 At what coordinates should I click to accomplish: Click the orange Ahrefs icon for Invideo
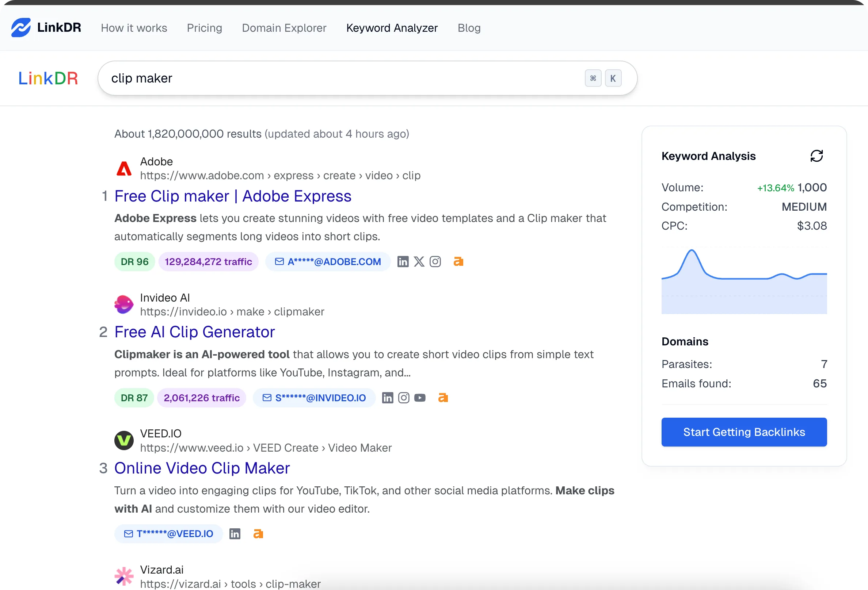[x=443, y=398]
